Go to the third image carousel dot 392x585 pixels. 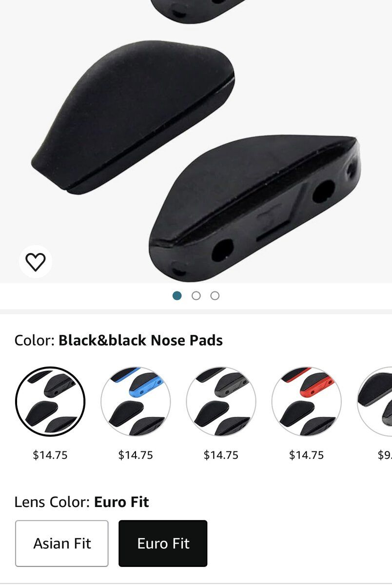[215, 295]
